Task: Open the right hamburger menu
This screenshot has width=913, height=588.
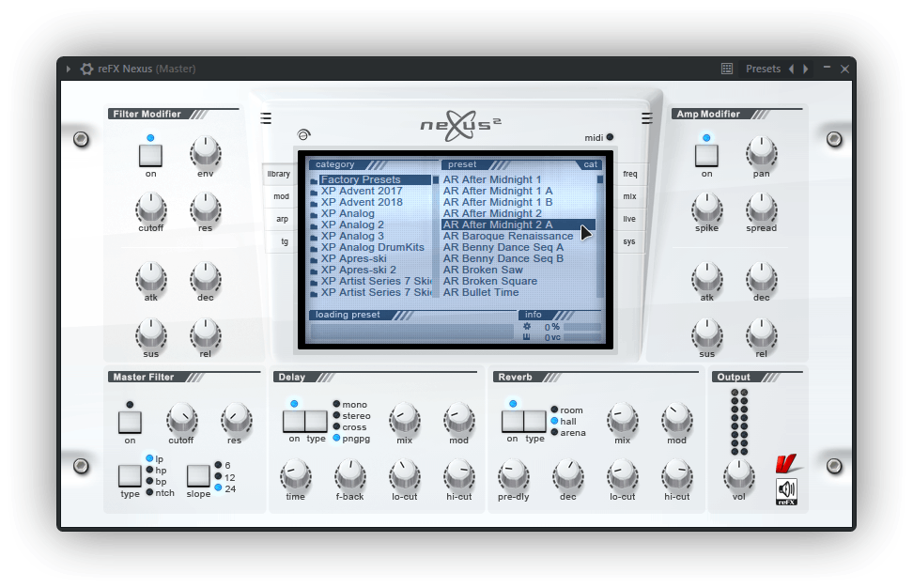Action: tap(647, 118)
